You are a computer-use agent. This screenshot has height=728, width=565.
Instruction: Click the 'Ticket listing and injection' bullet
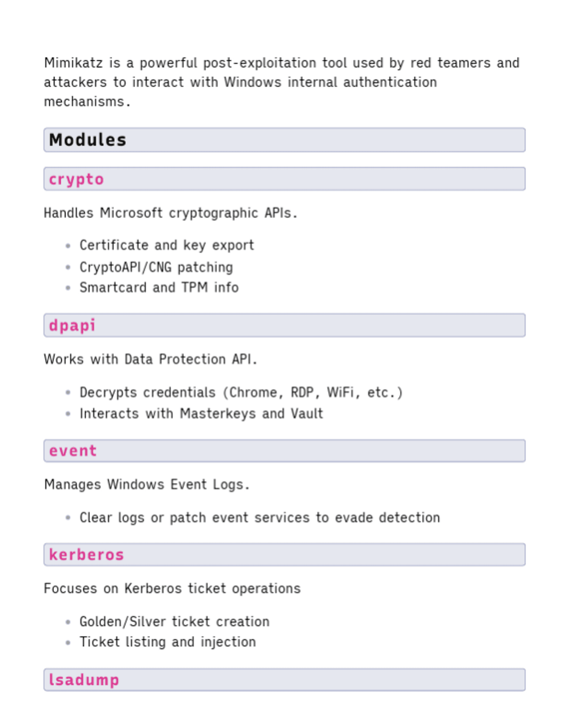[x=168, y=642]
